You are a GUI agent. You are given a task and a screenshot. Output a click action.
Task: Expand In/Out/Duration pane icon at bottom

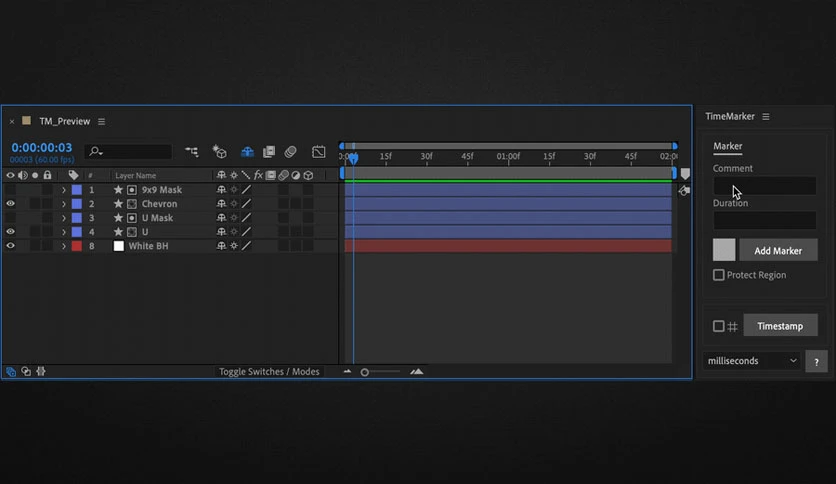click(41, 372)
